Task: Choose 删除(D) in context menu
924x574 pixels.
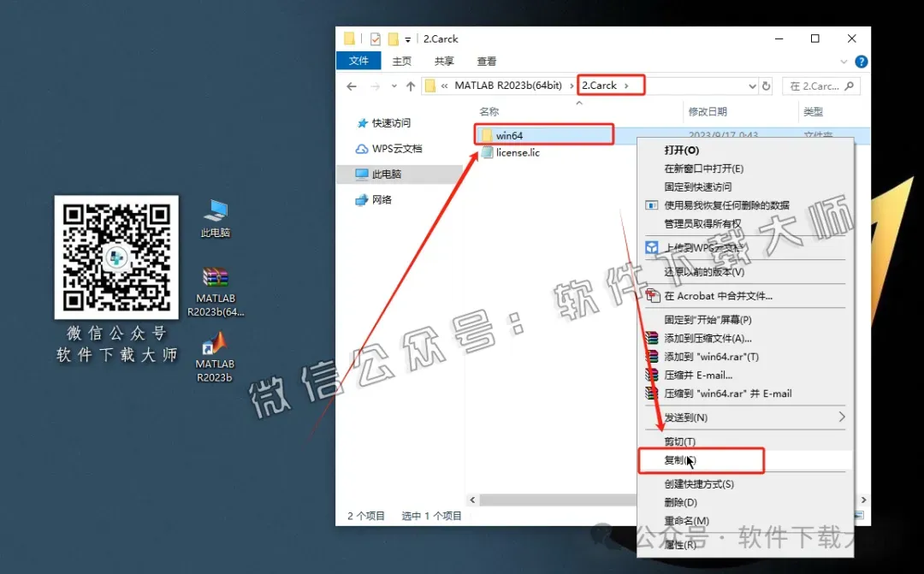Action: [745, 502]
